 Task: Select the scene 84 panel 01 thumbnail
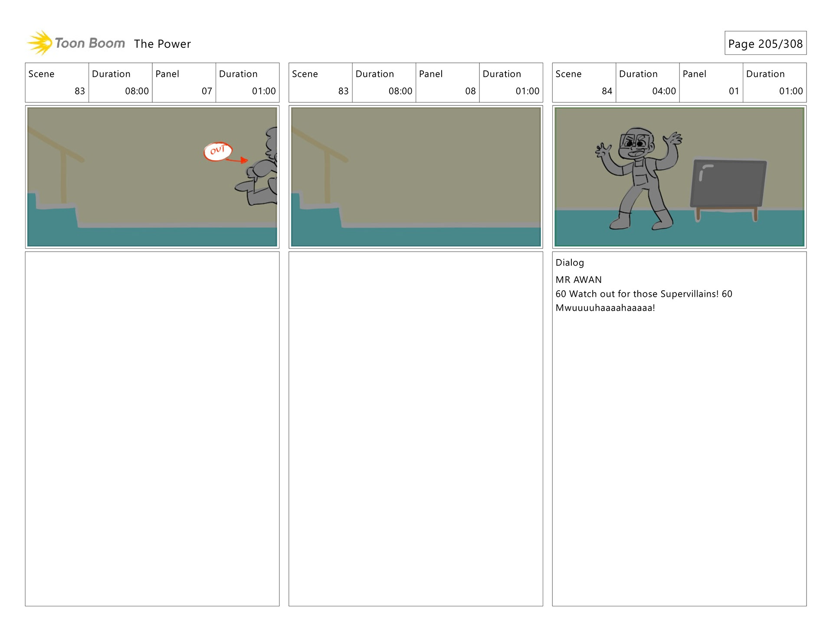679,177
